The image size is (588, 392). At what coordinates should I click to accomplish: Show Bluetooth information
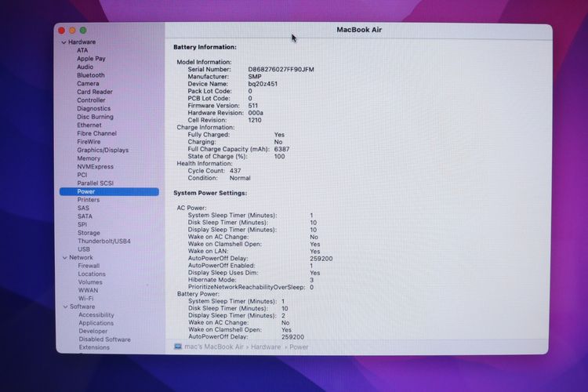91,75
